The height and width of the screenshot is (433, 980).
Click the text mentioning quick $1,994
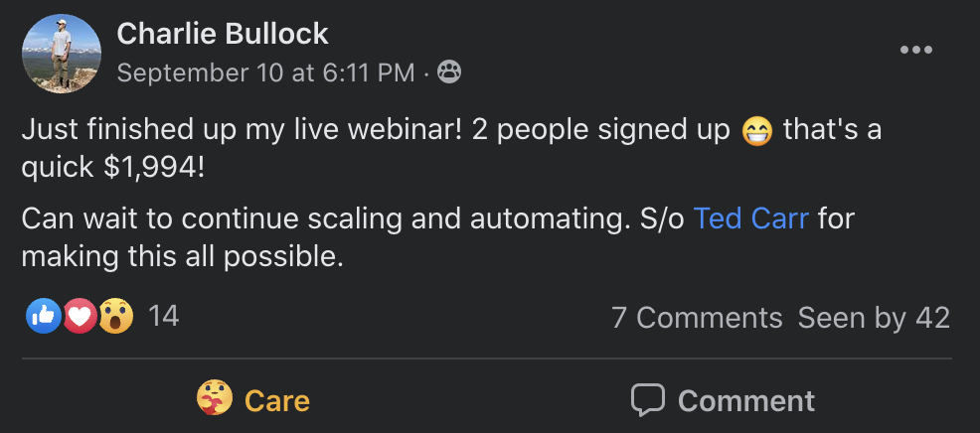point(113,168)
